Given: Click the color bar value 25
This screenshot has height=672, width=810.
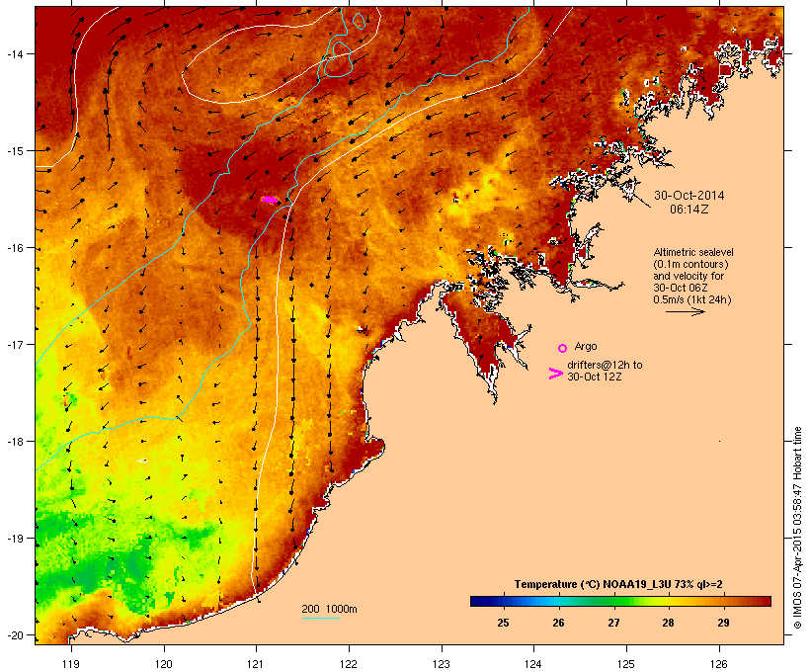Looking at the screenshot, I should 503,623.
